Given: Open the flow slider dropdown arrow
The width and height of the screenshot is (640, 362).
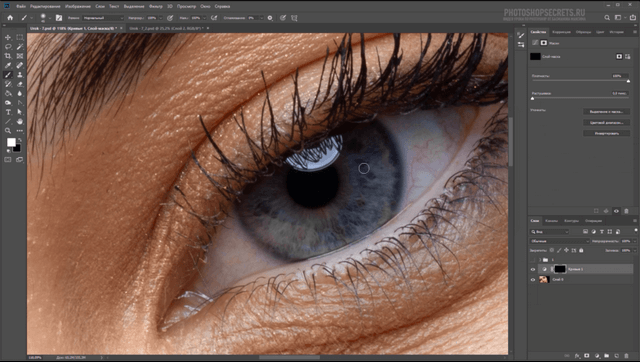Looking at the screenshot, I should pos(204,18).
